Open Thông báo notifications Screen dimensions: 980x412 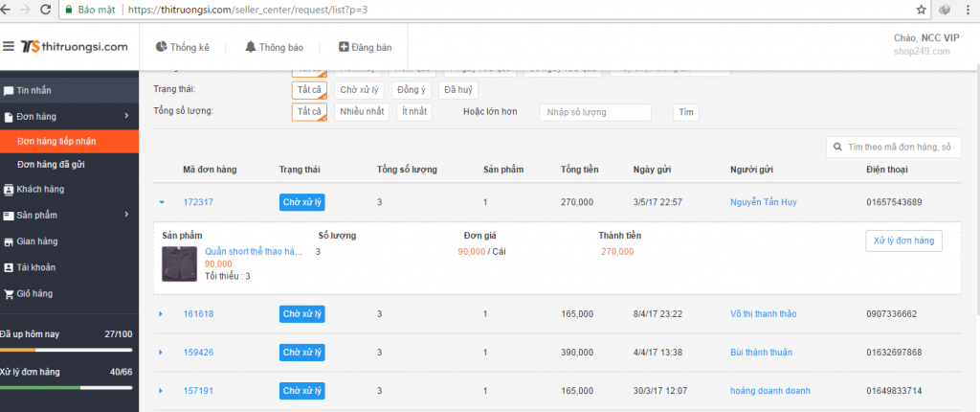[x=274, y=47]
